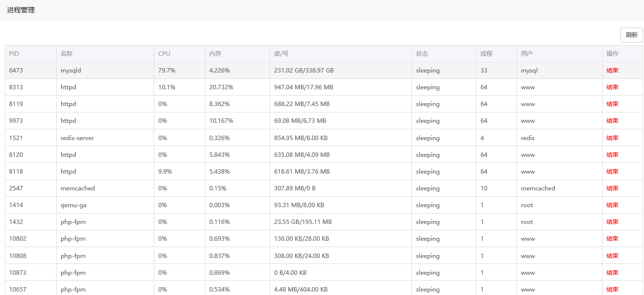This screenshot has width=644, height=295.
Task: Kill httpd process with PID 9973
Action: tap(612, 121)
